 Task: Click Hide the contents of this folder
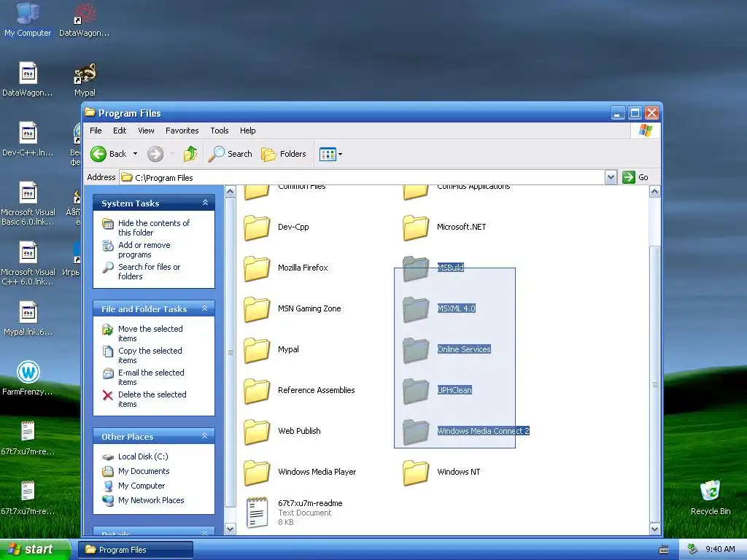[153, 227]
